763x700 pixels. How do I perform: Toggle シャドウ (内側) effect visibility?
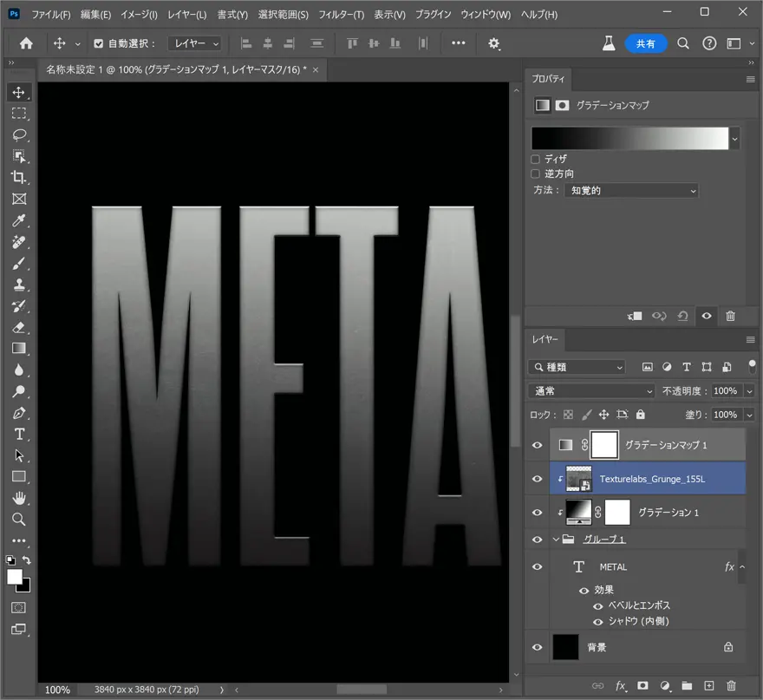click(x=598, y=622)
